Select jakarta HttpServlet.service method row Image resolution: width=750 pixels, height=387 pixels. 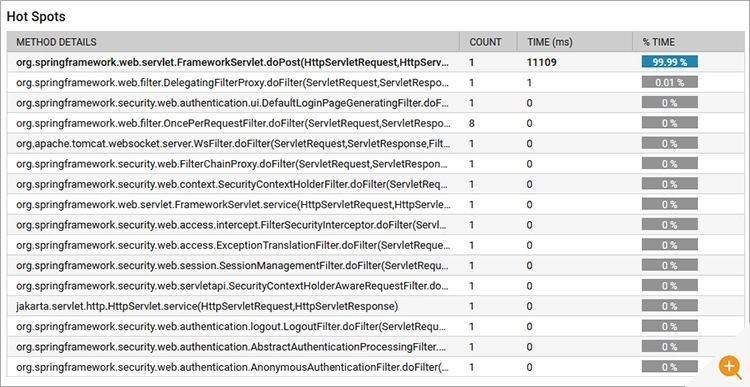(375, 306)
